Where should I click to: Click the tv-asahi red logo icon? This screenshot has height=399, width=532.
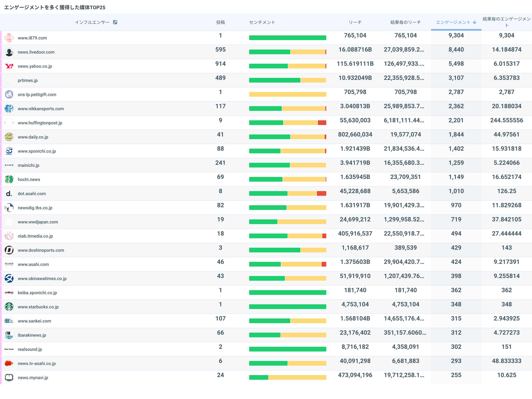click(9, 363)
